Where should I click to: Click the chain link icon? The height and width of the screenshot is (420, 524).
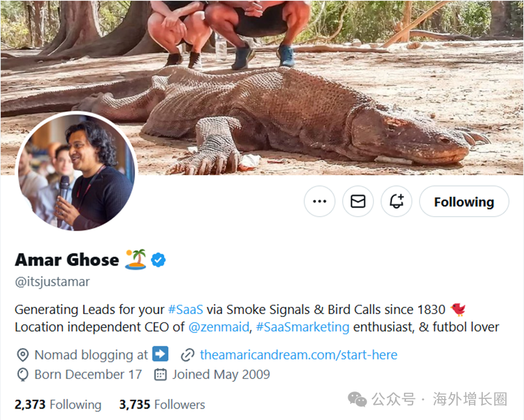(x=188, y=355)
